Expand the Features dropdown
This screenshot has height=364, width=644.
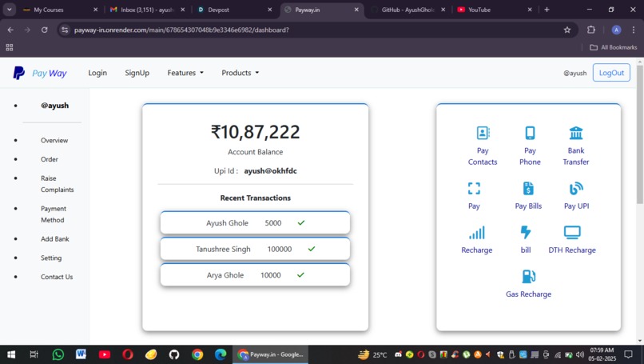coord(185,73)
